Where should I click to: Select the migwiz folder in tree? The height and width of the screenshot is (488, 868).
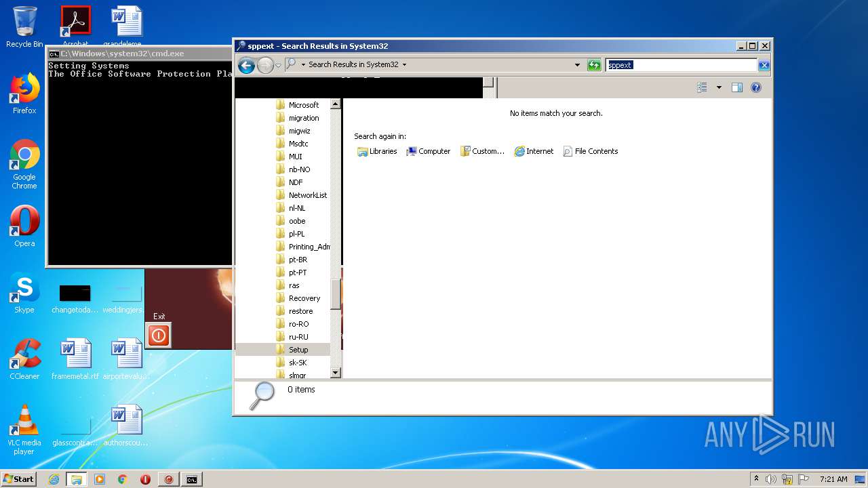pyautogui.click(x=293, y=131)
